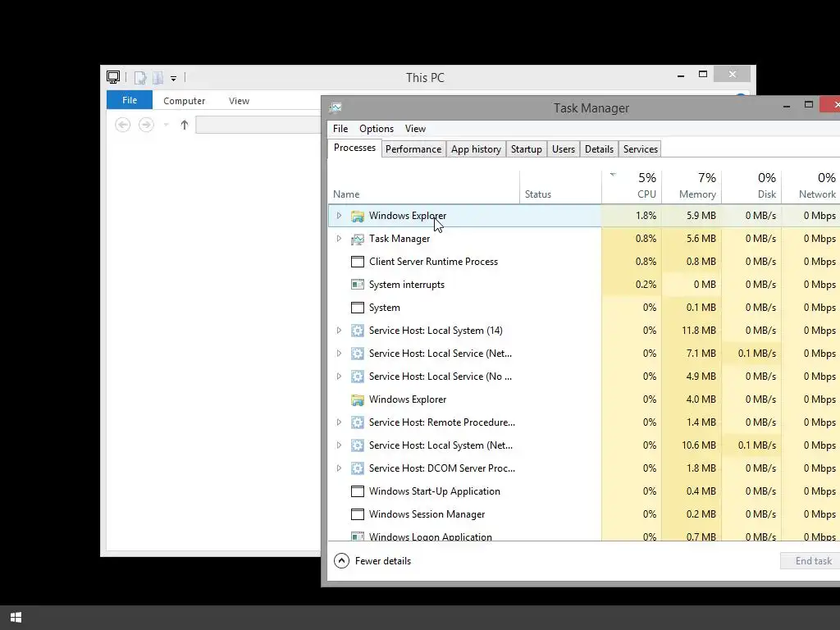Click the Forward arrow in This PC window
This screenshot has height=630, width=840.
[x=146, y=125]
